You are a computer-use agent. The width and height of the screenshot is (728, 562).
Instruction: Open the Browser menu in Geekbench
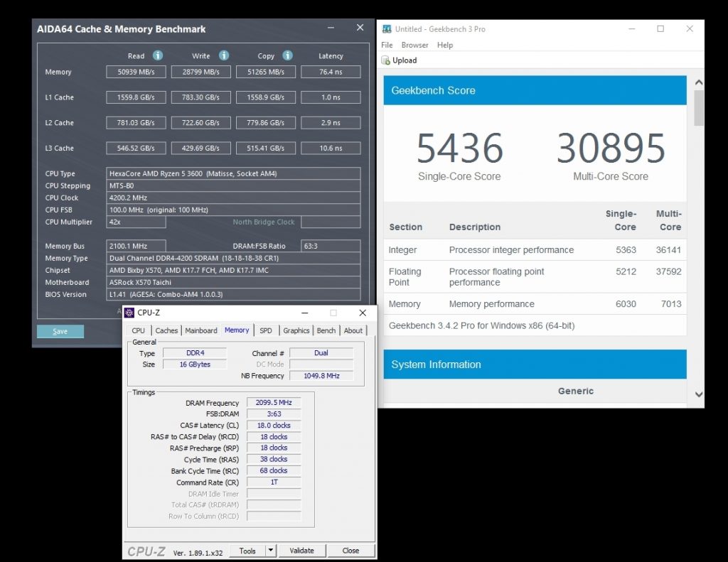point(414,45)
